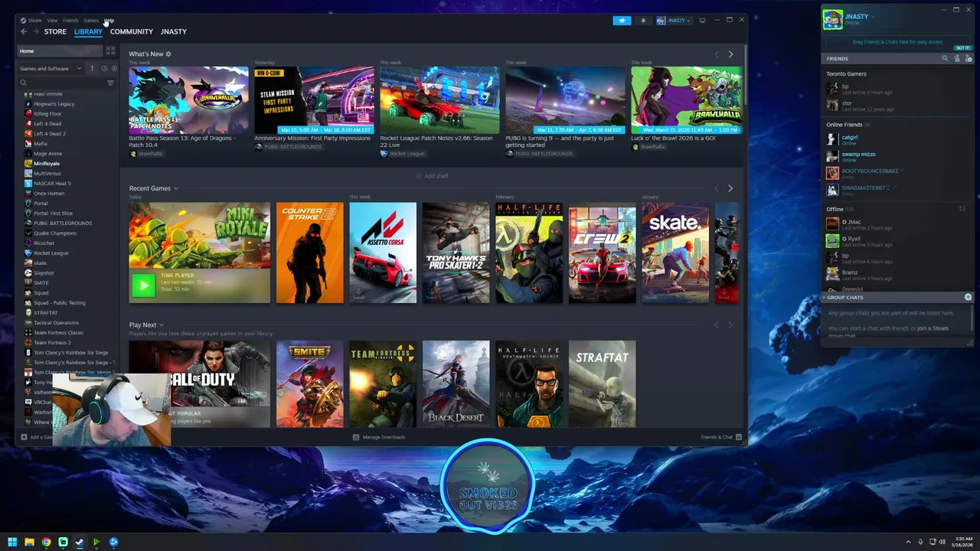Screen dimensions: 980x551
Task: Open the Recent Games shelf dropdown
Action: (x=175, y=188)
